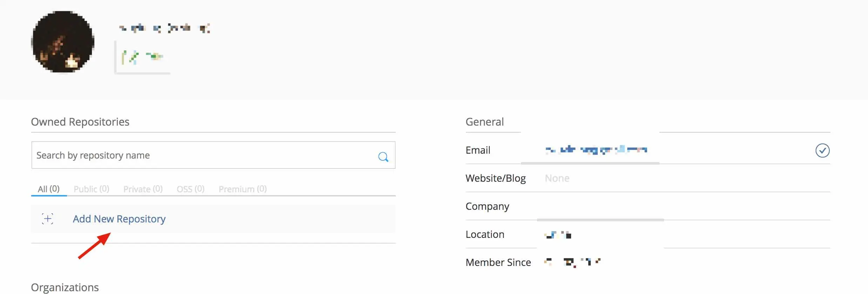
Task: Click the email verified checkmark icon
Action: coord(822,151)
